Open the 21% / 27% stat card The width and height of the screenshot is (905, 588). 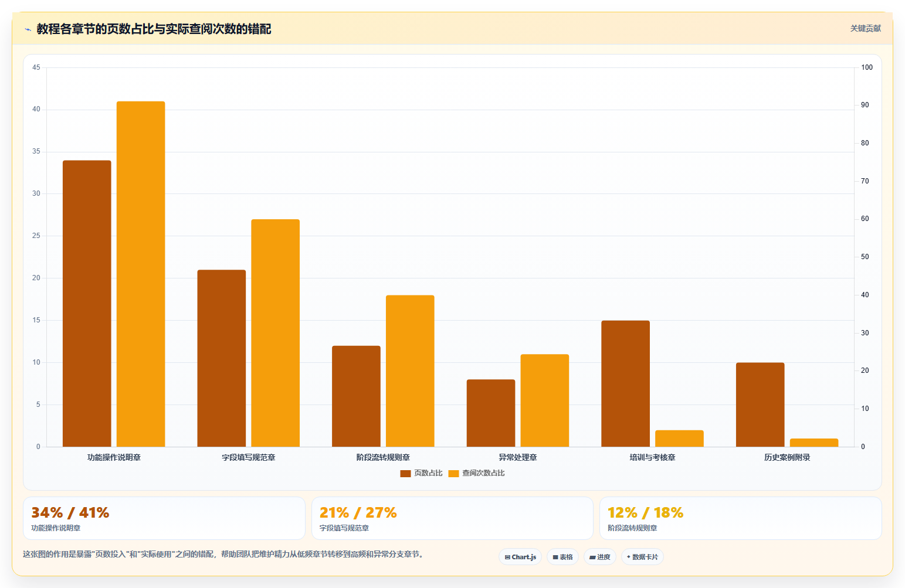[x=452, y=518]
